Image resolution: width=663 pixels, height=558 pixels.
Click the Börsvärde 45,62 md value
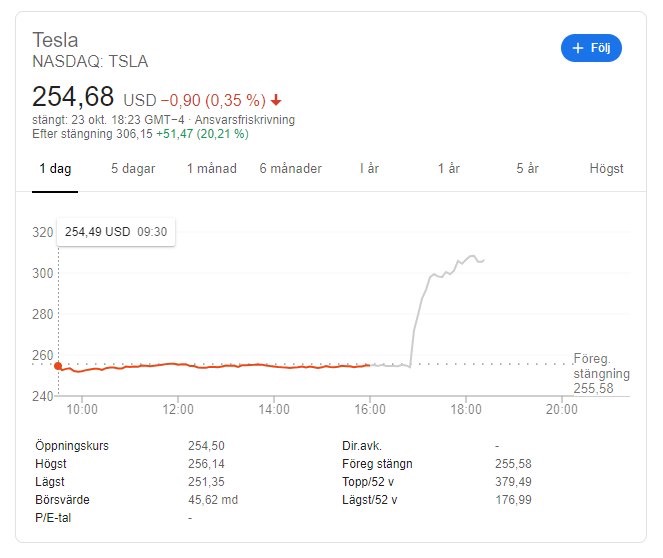[x=213, y=500]
